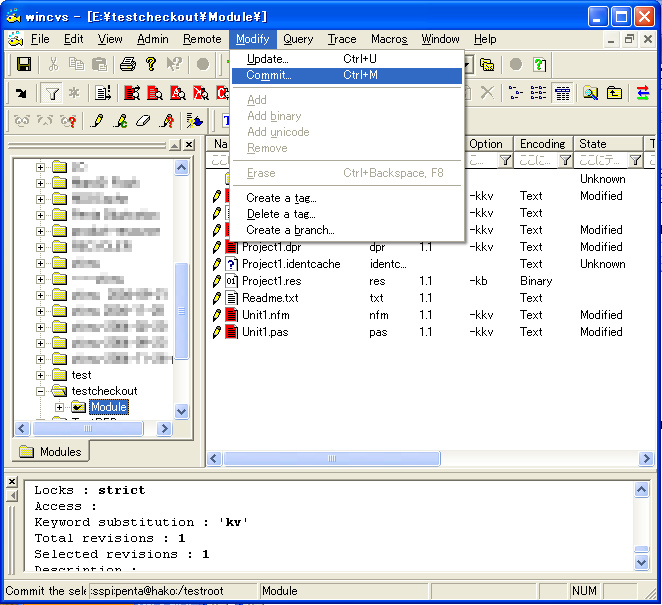
Task: Click the folder up-arrow icon
Action: pos(614,92)
